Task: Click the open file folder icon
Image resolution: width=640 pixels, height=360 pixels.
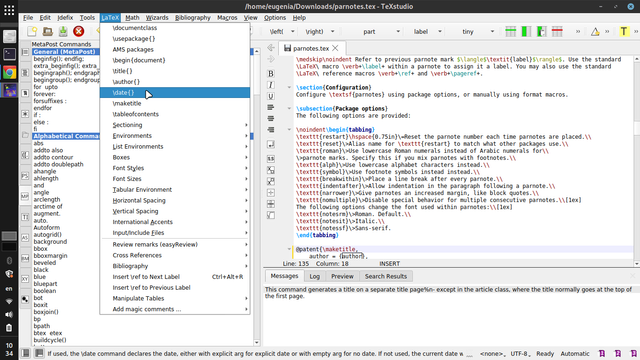Action: (x=48, y=31)
